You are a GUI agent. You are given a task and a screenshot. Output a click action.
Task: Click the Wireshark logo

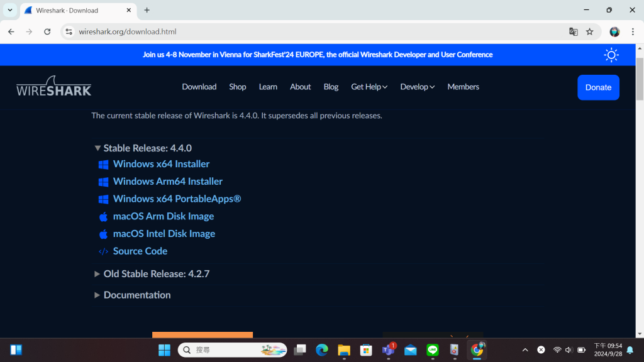click(x=54, y=86)
